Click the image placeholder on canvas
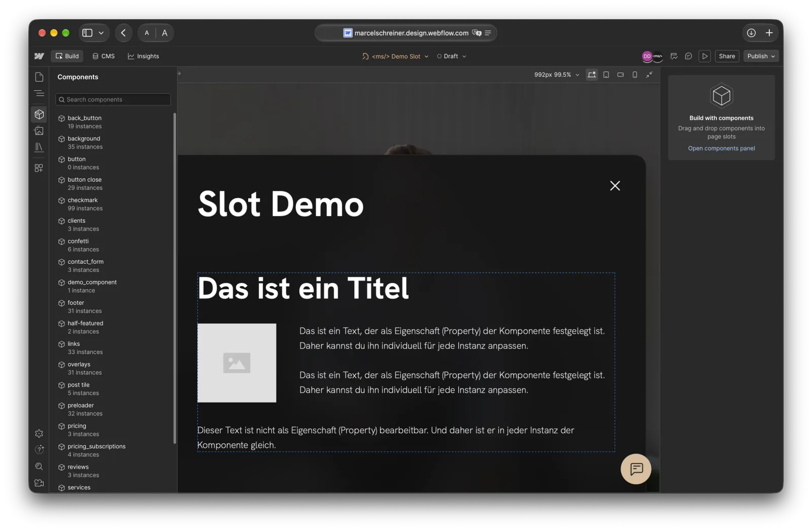 [237, 363]
